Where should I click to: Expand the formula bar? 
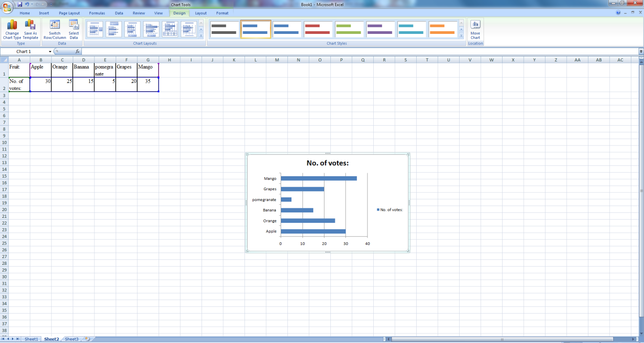641,52
